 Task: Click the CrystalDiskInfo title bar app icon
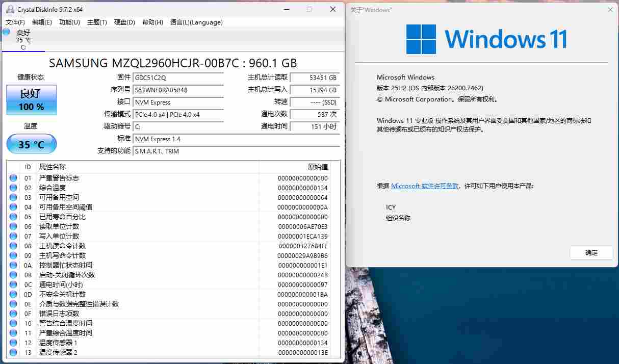10,9
